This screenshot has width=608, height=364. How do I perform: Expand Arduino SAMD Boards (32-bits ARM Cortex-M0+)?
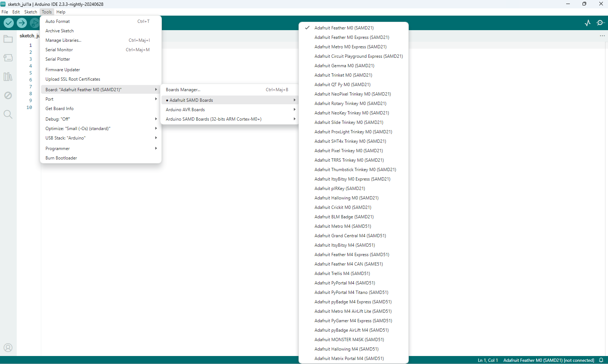pyautogui.click(x=230, y=119)
